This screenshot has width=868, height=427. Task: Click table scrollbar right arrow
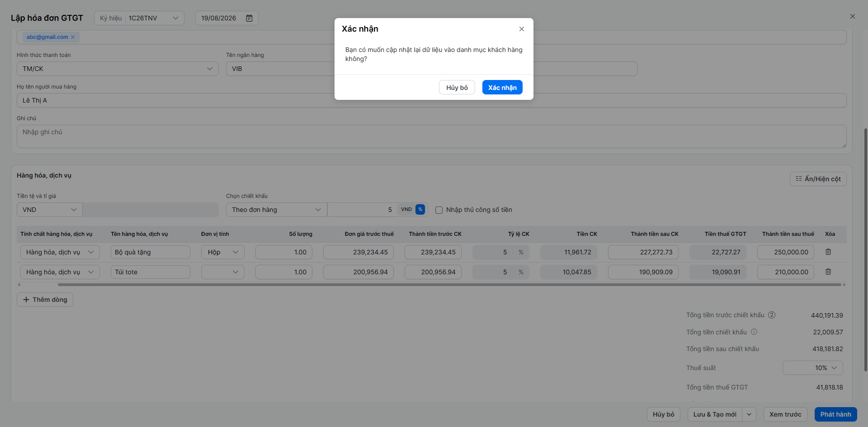pyautogui.click(x=844, y=285)
